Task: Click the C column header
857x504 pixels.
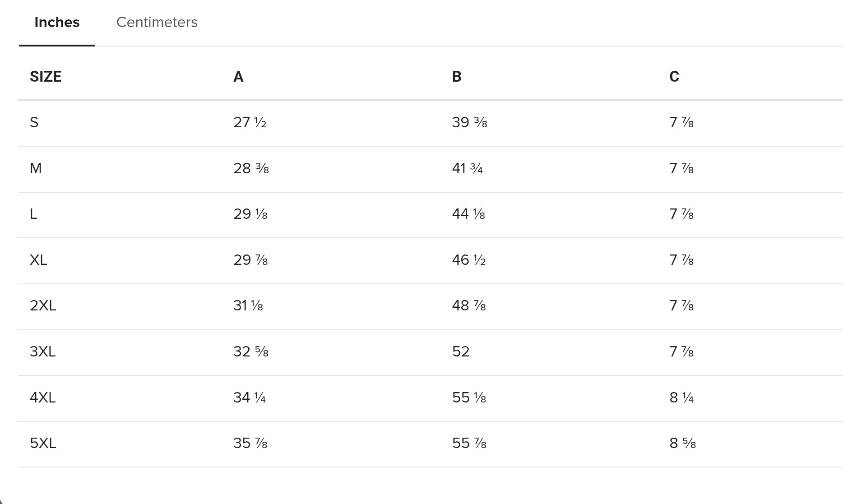Action: coord(674,77)
